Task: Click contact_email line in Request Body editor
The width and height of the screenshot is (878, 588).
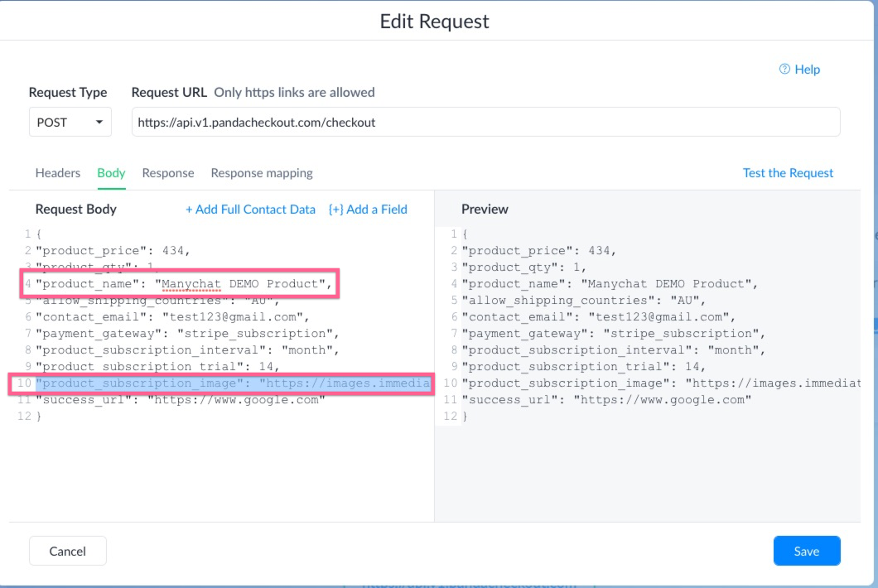Action: click(172, 317)
